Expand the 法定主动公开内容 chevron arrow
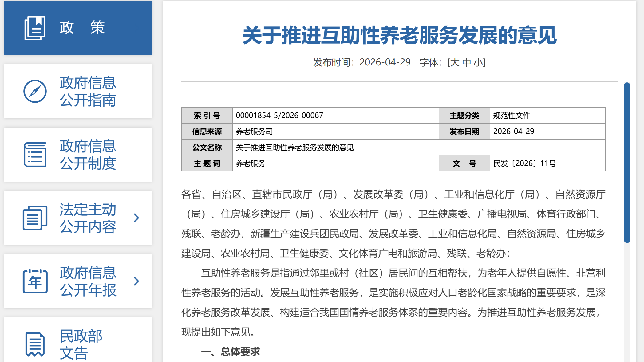This screenshot has height=362, width=644. [x=136, y=218]
